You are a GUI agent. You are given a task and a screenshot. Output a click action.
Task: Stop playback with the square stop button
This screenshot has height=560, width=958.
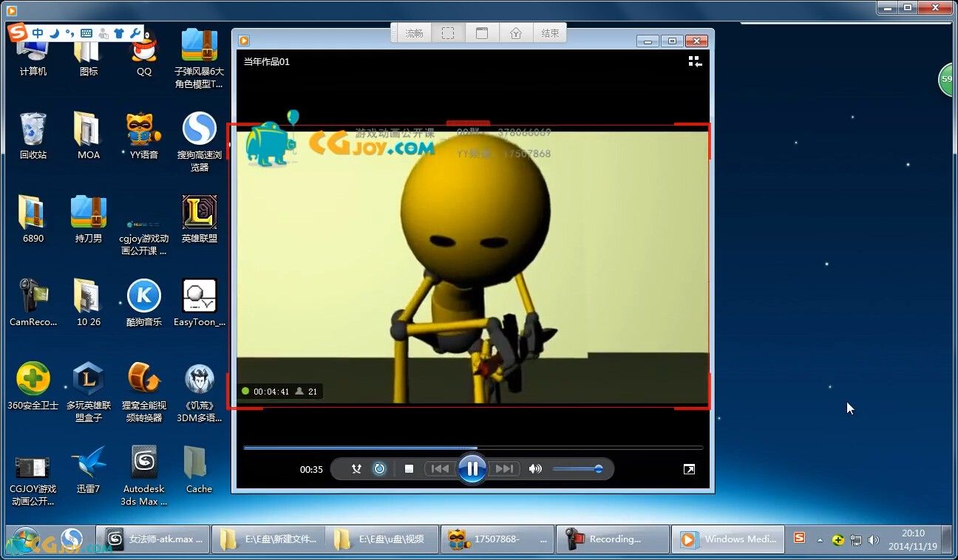(x=409, y=469)
